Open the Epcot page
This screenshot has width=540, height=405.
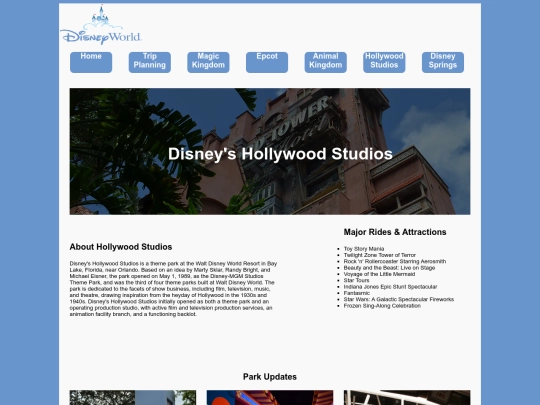click(267, 62)
